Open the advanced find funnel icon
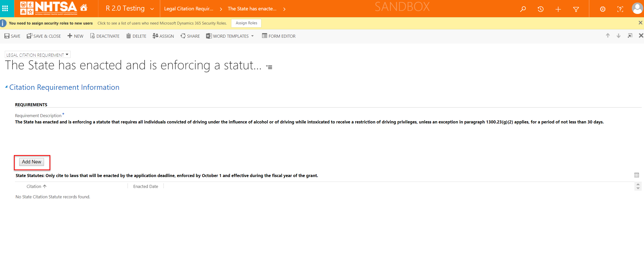The width and height of the screenshot is (644, 258). pyautogui.click(x=576, y=9)
